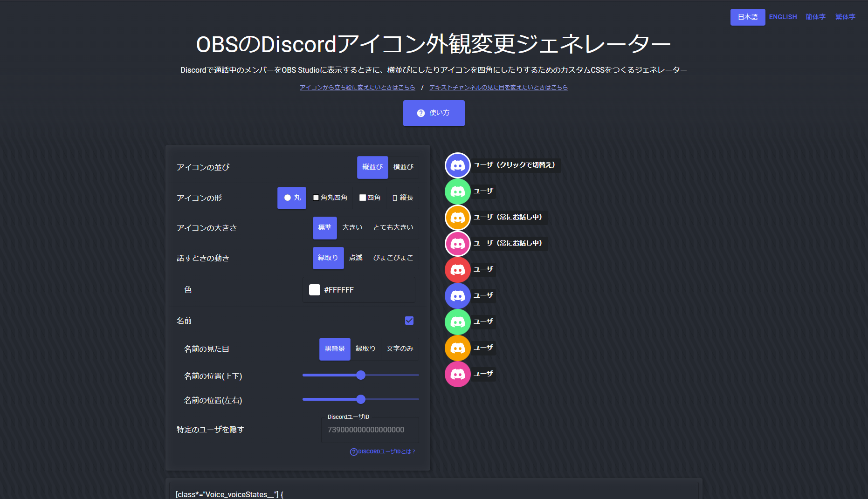This screenshot has width=868, height=499.
Task: Set icon size to 大きい
Action: point(352,228)
